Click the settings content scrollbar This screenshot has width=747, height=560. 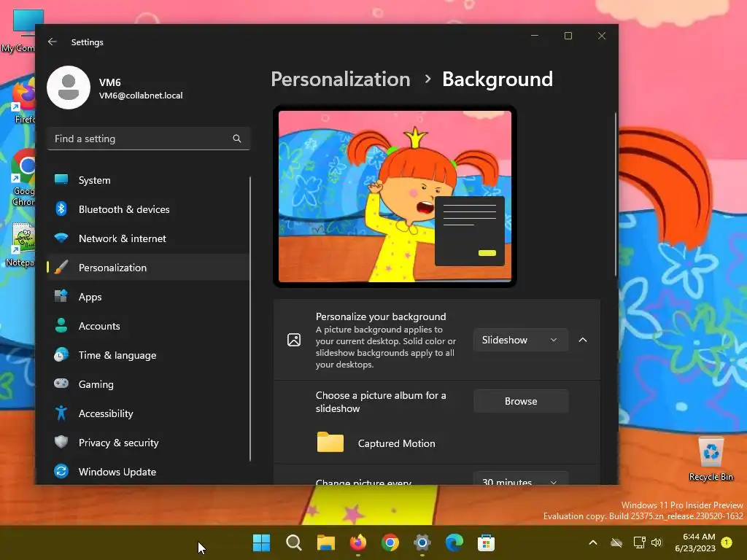615,194
